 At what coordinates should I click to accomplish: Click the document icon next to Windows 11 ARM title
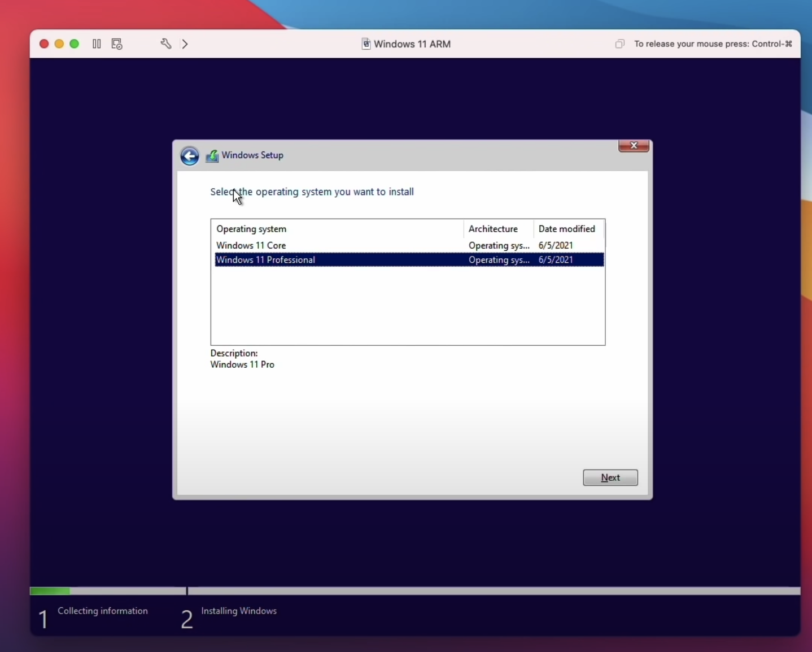pyautogui.click(x=365, y=44)
